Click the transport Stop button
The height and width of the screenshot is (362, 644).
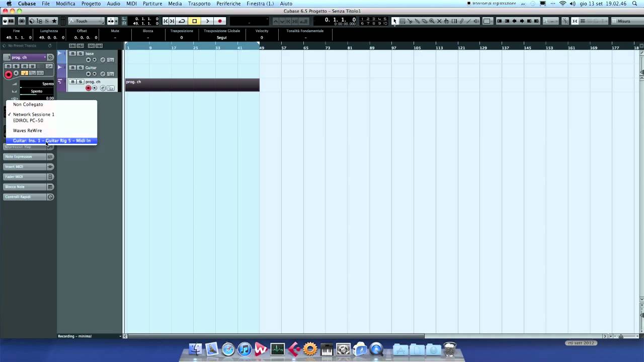[194, 21]
